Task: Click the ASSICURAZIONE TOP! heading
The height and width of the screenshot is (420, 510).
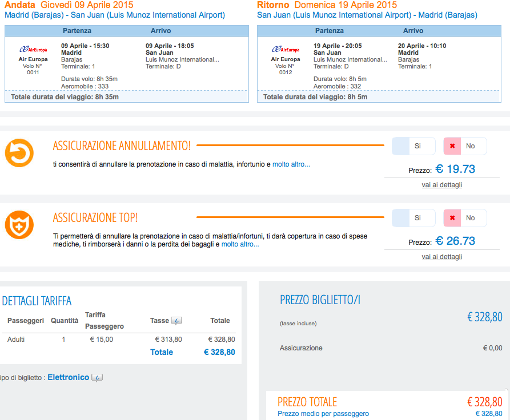Action: point(95,218)
